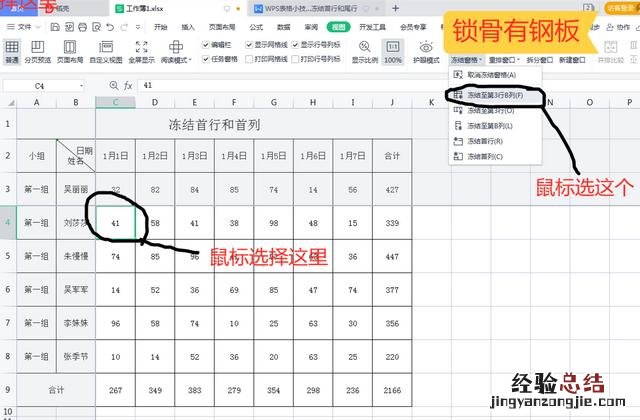Select row header 5
The width and height of the screenshot is (640, 420).
coord(8,256)
